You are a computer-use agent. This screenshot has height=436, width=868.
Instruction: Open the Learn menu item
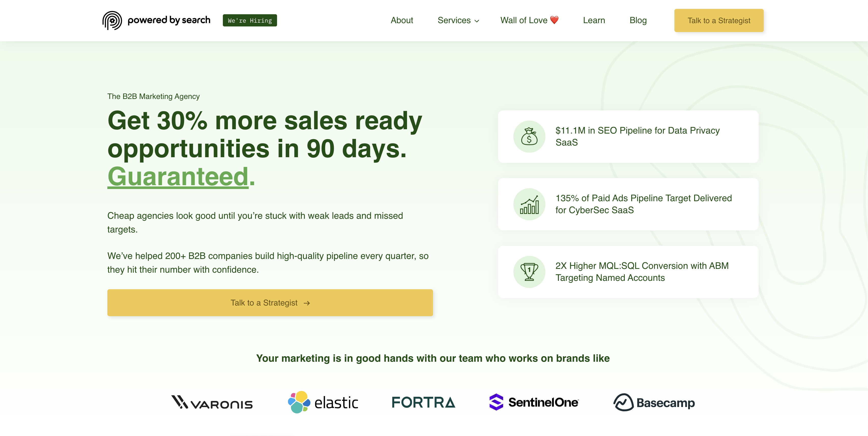pos(594,20)
